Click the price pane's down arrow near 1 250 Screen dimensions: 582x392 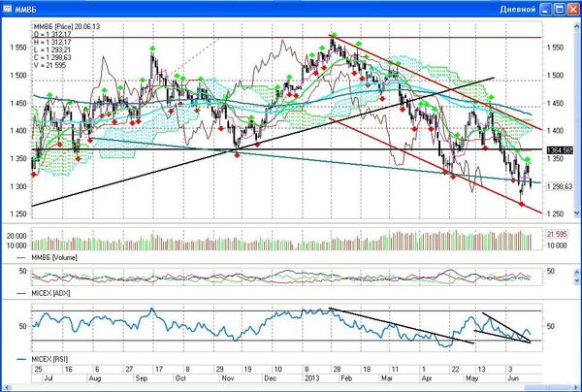pyautogui.click(x=577, y=213)
